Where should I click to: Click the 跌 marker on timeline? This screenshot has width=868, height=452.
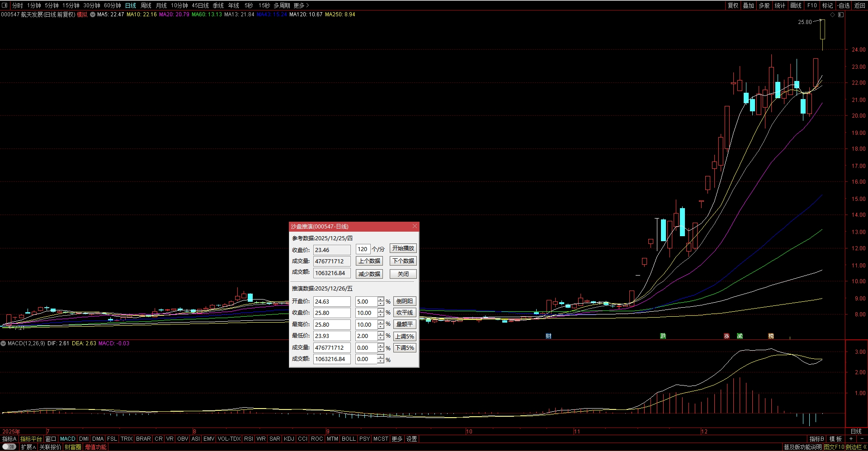[663, 336]
